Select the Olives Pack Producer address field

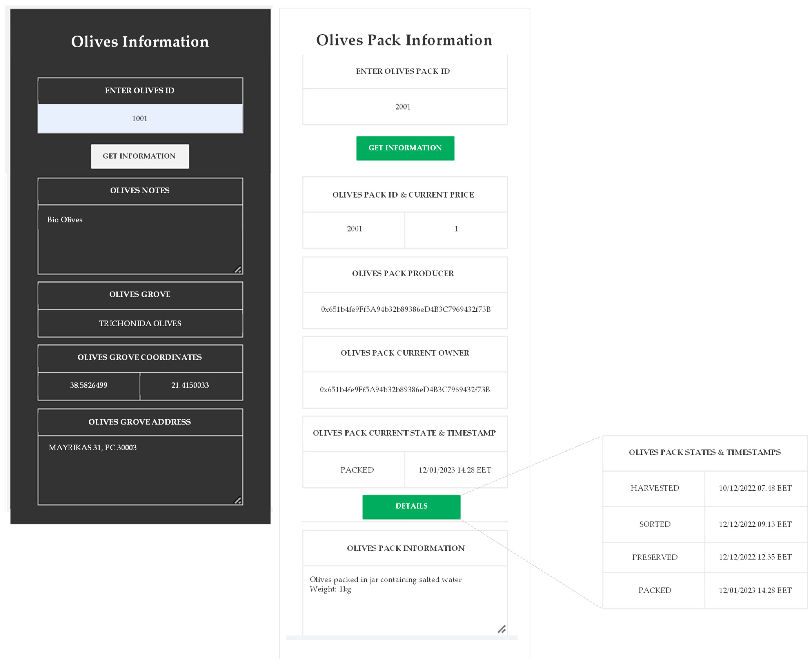click(x=405, y=309)
